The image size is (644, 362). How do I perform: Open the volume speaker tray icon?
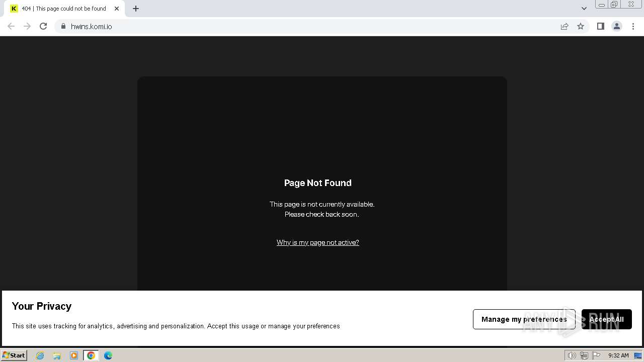[572, 355]
